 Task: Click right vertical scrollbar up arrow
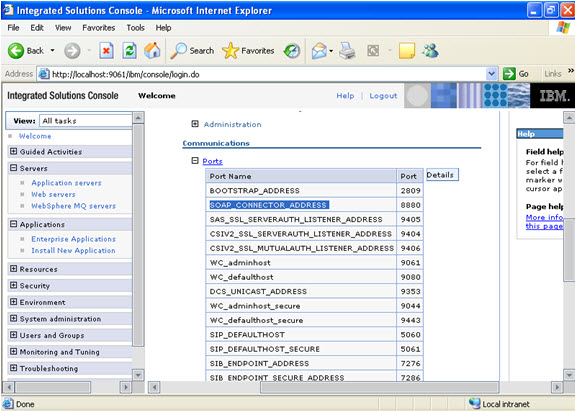569,118
